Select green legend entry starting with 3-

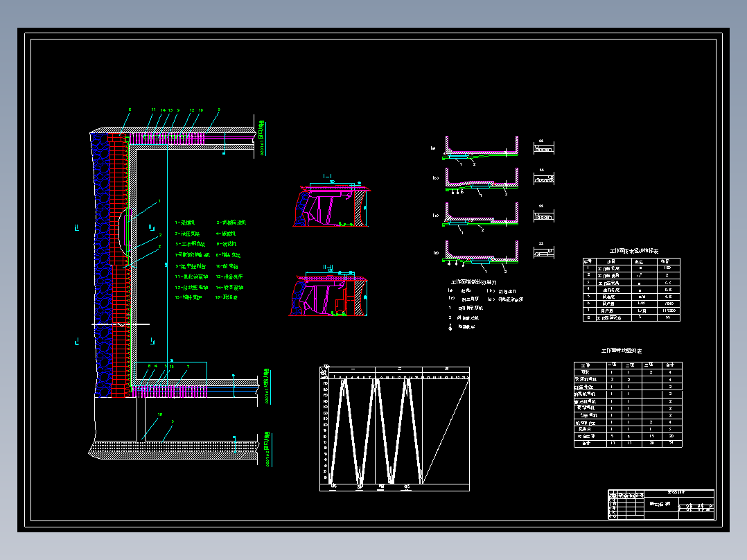pyautogui.click(x=187, y=234)
